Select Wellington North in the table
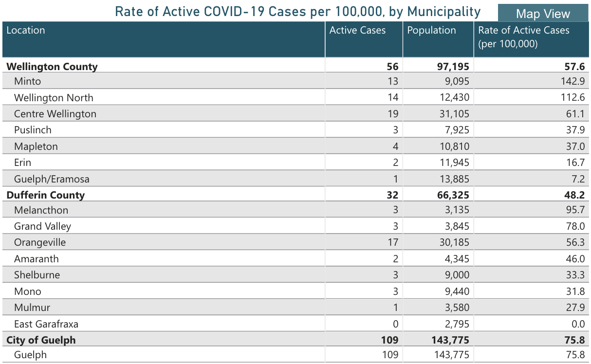 point(54,98)
